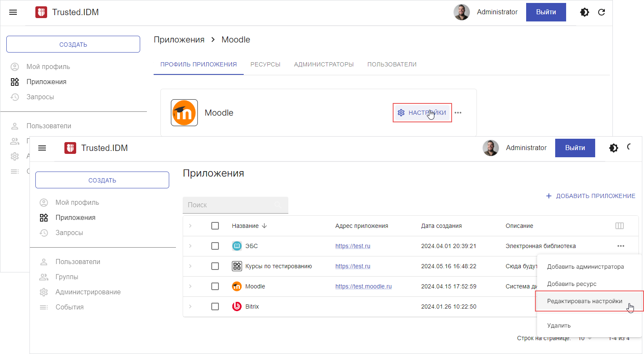Switch to ПОЛЬЗОВАТЕЛИ tab
The width and height of the screenshot is (644, 354).
coord(392,64)
